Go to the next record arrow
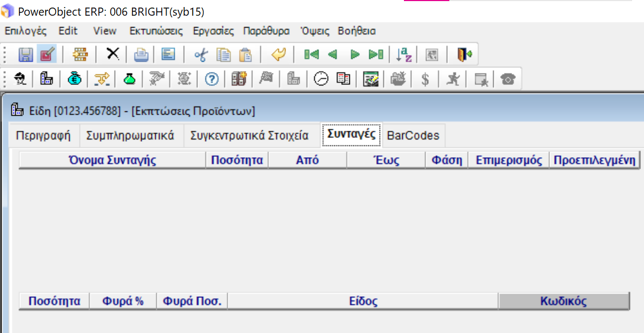This screenshot has width=644, height=333. [355, 54]
